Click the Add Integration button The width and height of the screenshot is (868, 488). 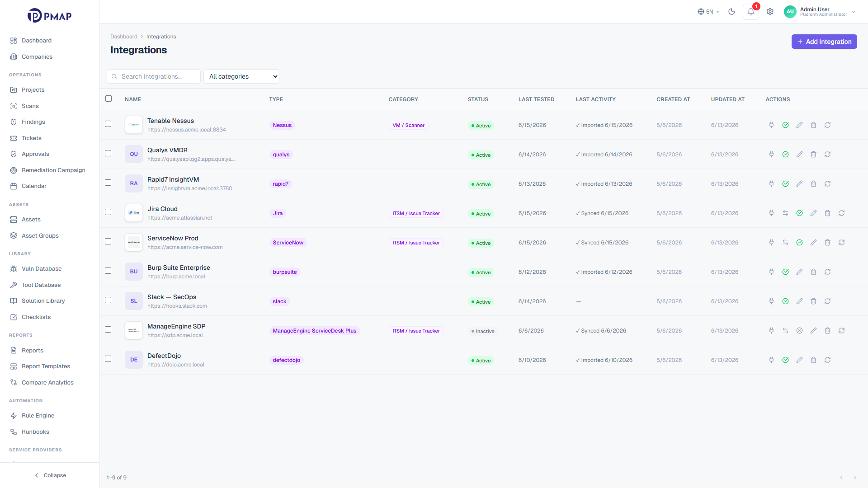[x=824, y=42]
